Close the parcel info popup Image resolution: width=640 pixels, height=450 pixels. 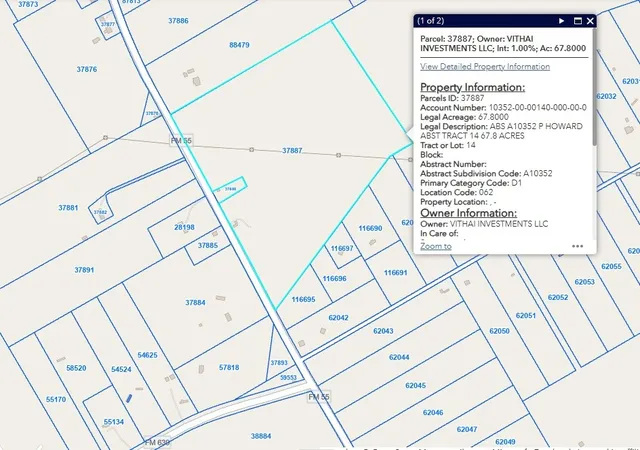(x=590, y=21)
